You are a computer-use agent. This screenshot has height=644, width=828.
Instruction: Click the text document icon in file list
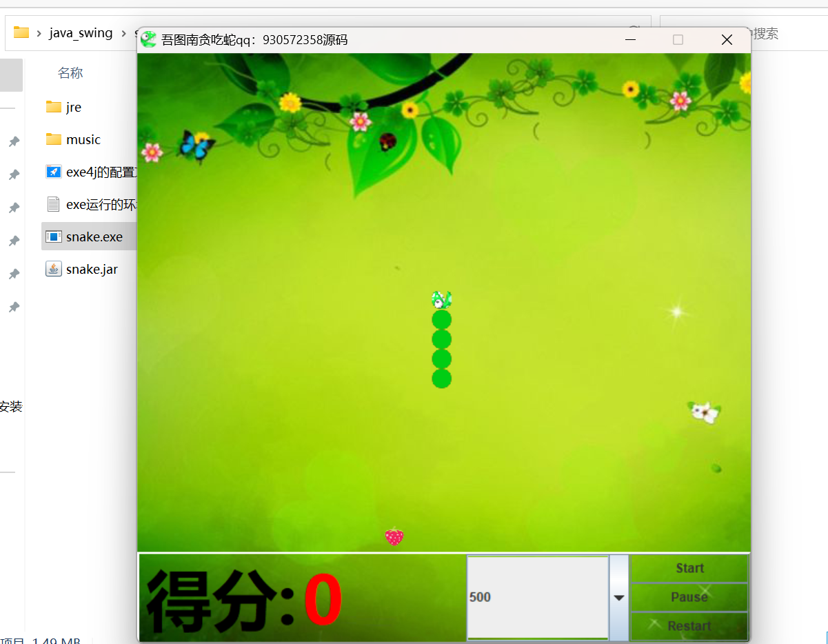coord(53,204)
